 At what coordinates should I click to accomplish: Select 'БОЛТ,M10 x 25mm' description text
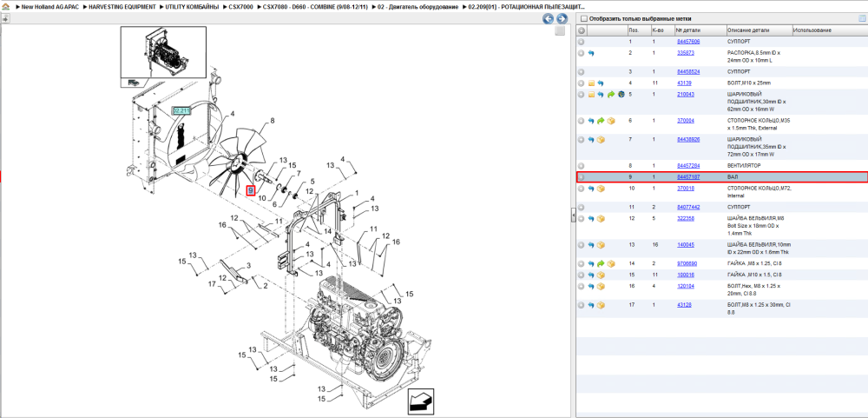[x=749, y=83]
